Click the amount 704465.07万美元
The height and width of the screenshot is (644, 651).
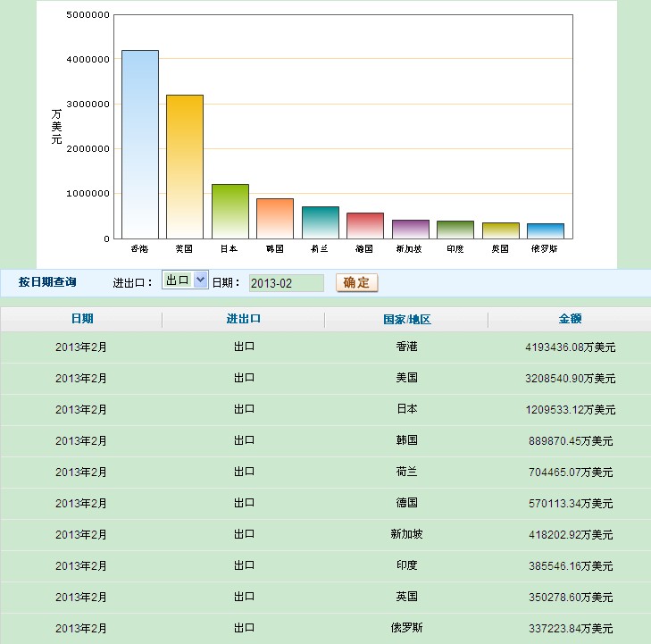571,473
